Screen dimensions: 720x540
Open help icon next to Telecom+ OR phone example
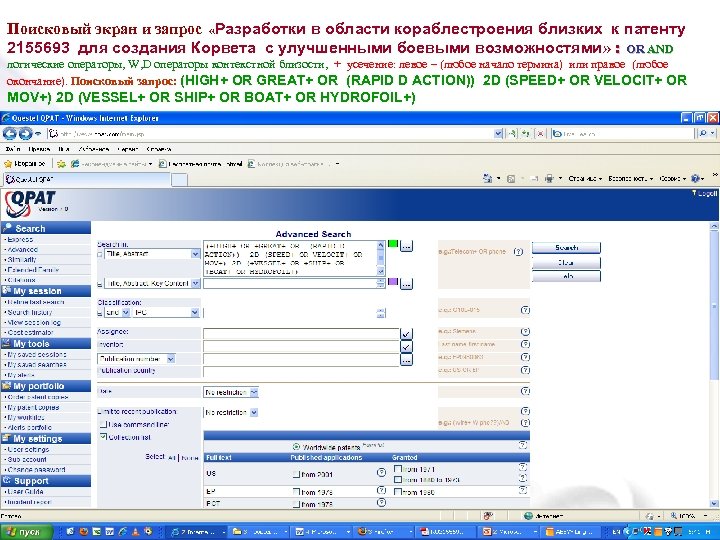tap(518, 252)
